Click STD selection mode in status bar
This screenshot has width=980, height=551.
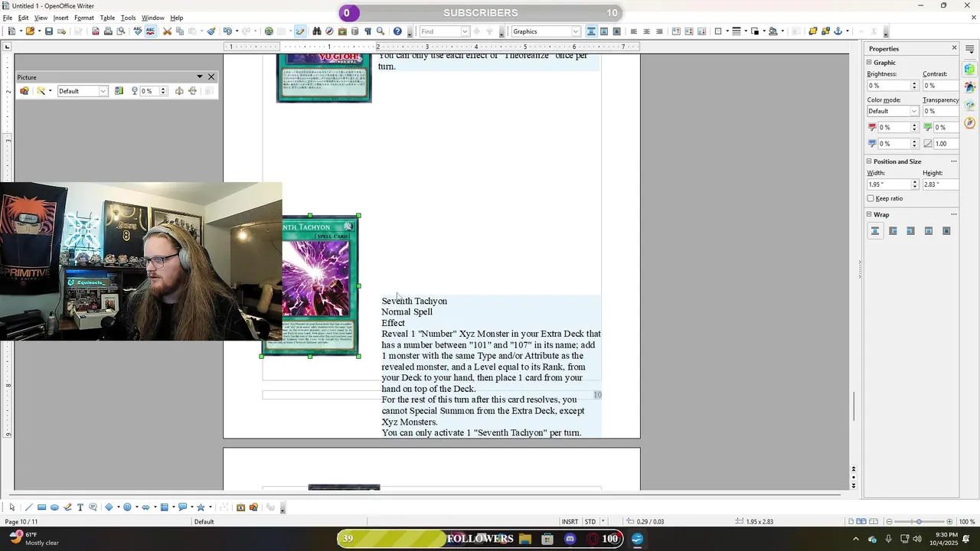(590, 522)
